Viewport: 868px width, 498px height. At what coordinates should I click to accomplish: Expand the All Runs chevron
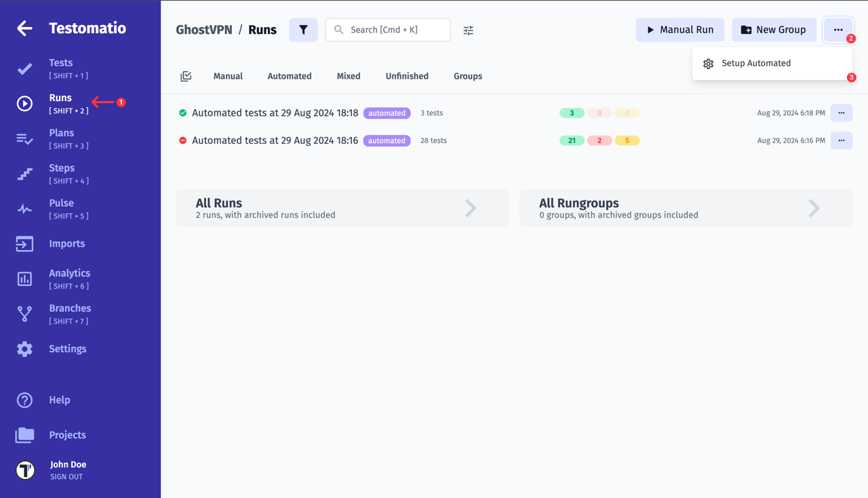tap(471, 208)
